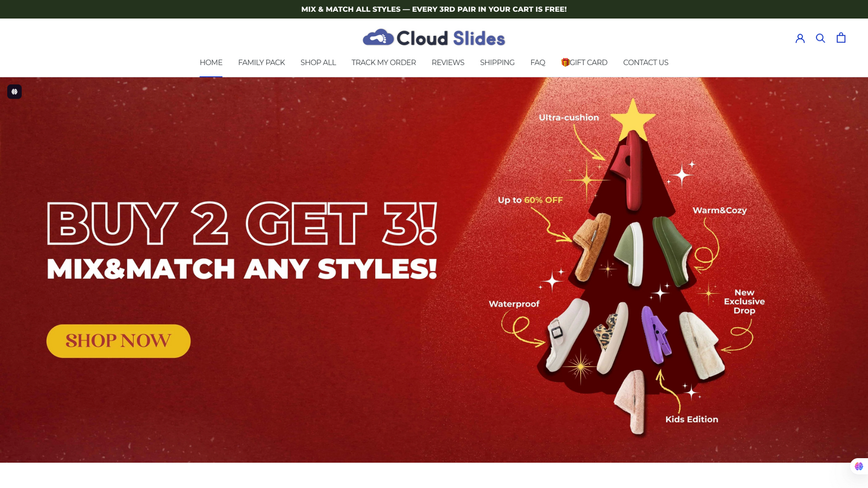Go to Shop All
Screen dimensions: 868x488
pyautogui.click(x=318, y=62)
